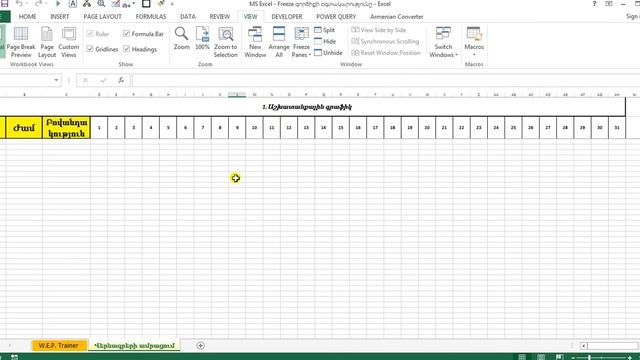Image resolution: width=640 pixels, height=360 pixels.
Task: Open the INSERT ribbon tab
Action: tap(60, 16)
